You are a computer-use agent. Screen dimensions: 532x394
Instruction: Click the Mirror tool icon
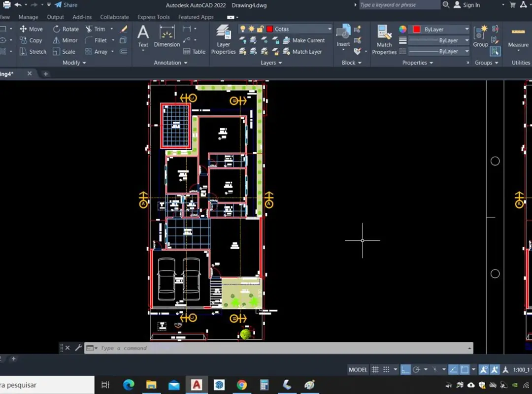57,40
